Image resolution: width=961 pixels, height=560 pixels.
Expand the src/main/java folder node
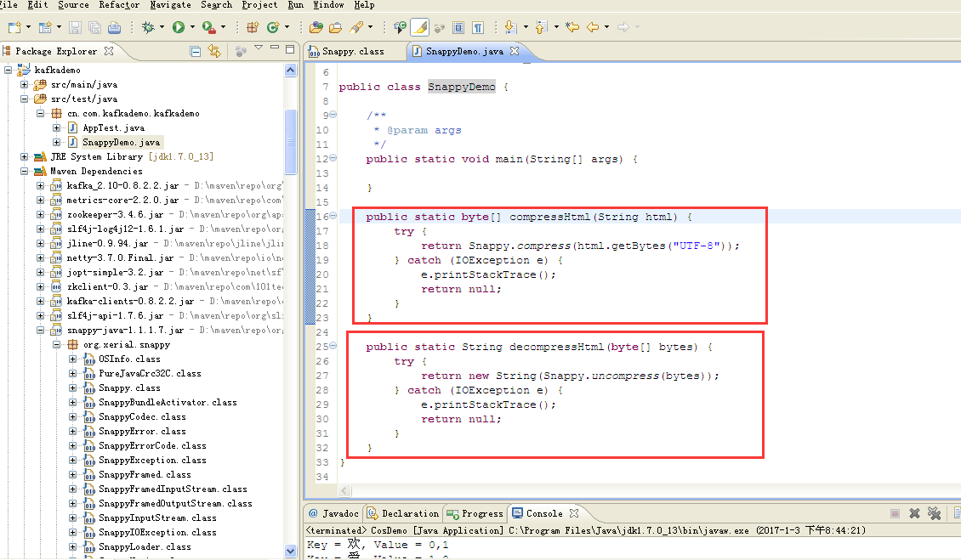pos(25,85)
